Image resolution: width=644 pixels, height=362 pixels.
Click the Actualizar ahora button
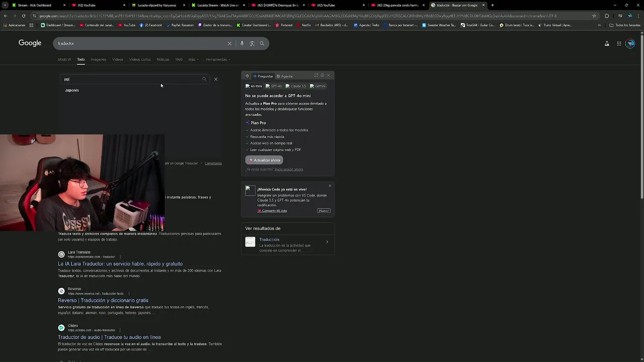pos(264,160)
